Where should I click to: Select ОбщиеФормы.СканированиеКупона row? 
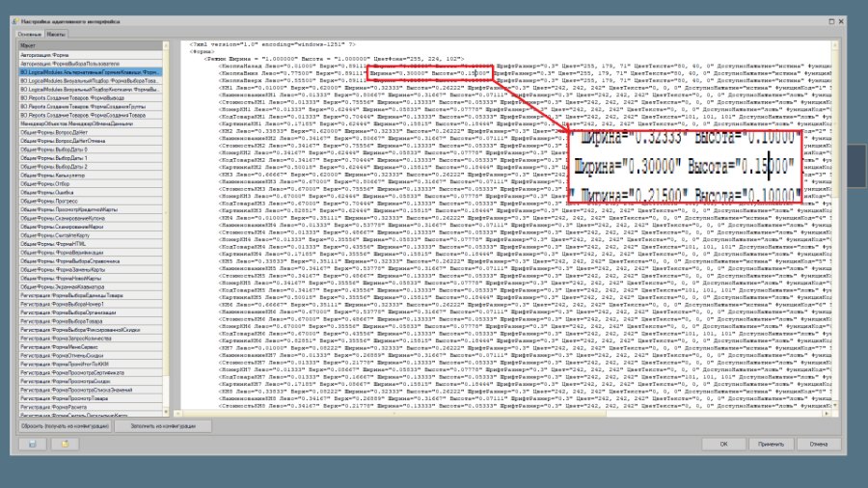pos(90,218)
